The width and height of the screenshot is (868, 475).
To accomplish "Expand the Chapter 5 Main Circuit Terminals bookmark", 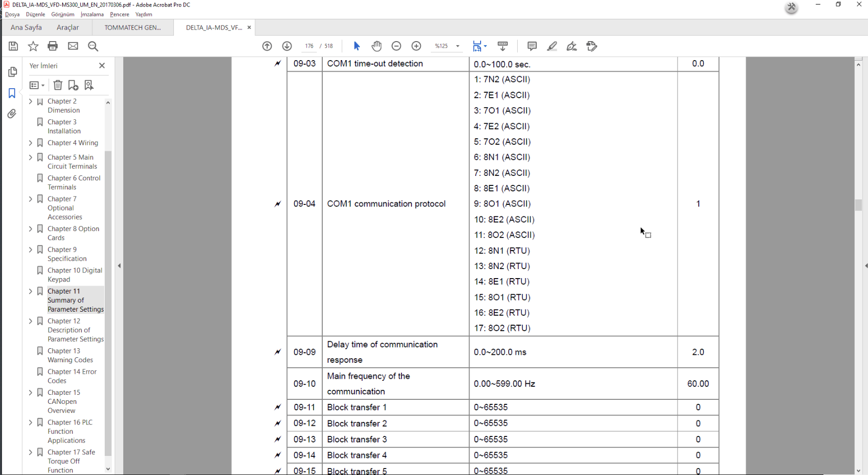I will [x=31, y=157].
